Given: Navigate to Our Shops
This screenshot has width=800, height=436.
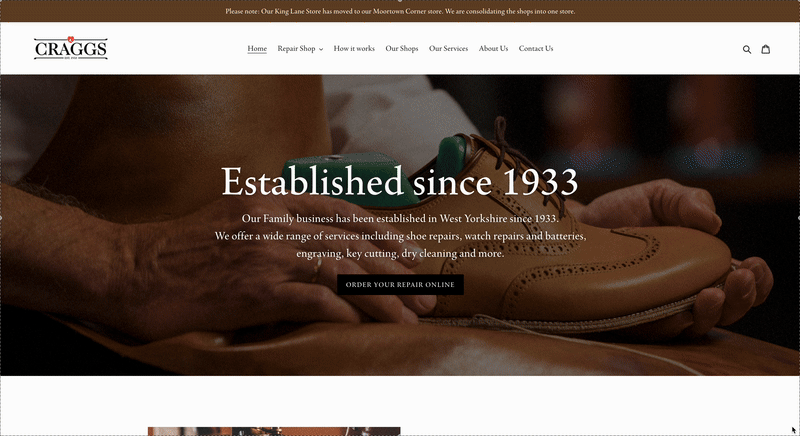Looking at the screenshot, I should [402, 48].
